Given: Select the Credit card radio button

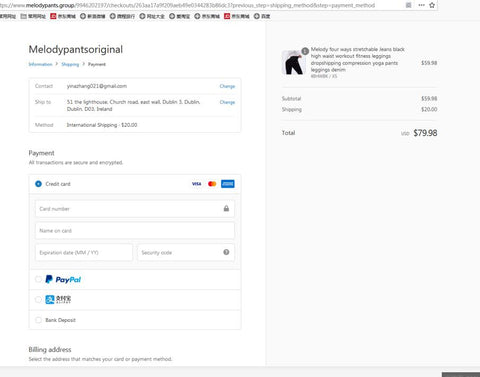Looking at the screenshot, I should click(x=38, y=184).
